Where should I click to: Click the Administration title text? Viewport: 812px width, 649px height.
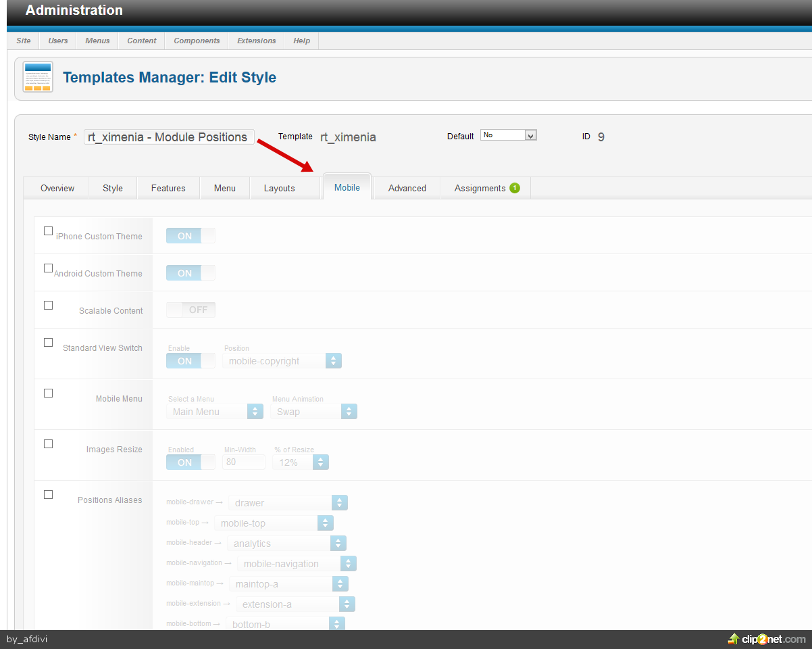[74, 10]
